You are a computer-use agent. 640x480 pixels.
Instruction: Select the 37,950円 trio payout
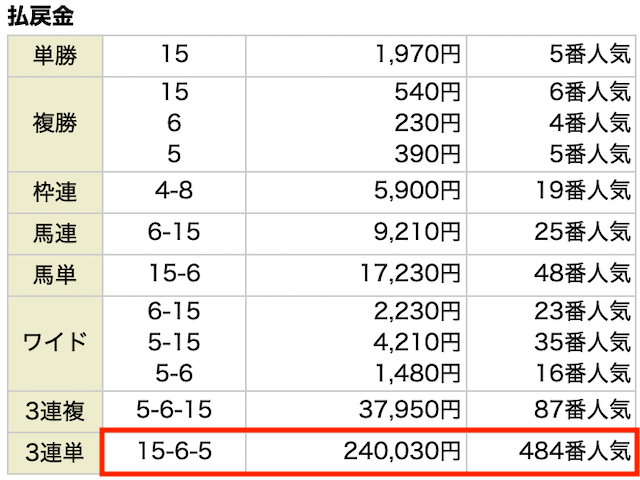click(409, 410)
